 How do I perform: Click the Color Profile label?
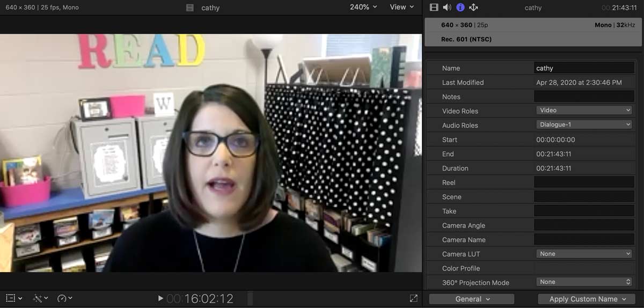(x=461, y=268)
